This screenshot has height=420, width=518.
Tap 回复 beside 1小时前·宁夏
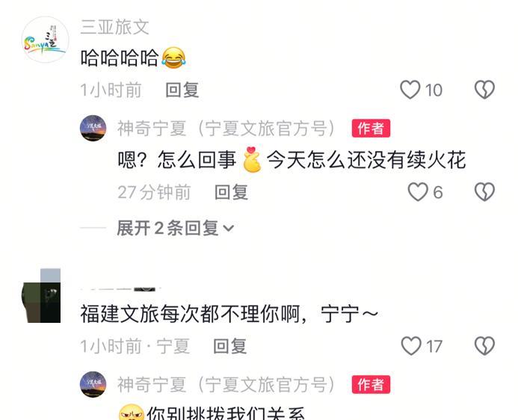point(230,346)
